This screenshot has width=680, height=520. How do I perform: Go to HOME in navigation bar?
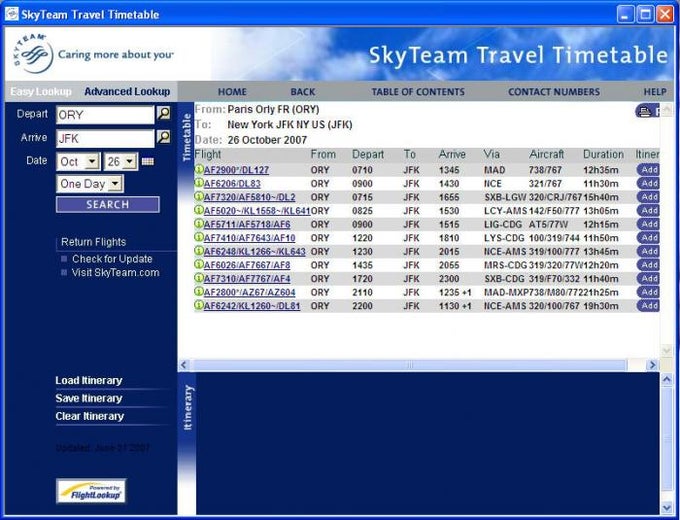[x=232, y=92]
